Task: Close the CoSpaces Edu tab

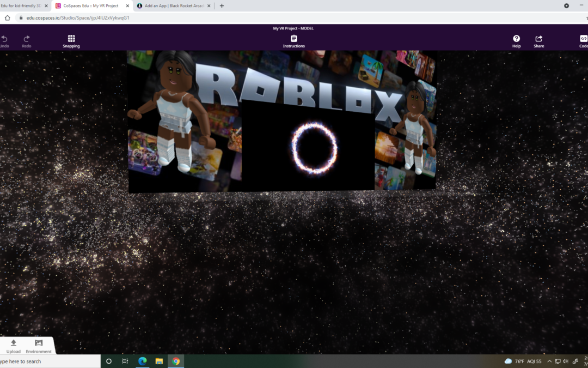Action: click(127, 5)
